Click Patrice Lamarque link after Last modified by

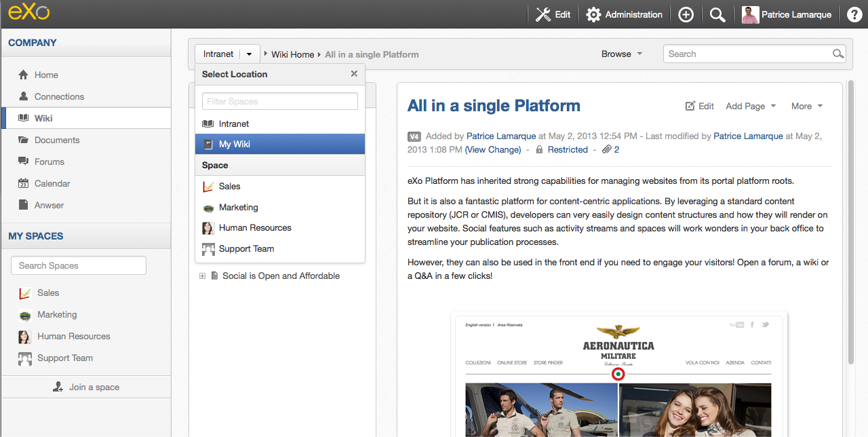coord(748,136)
